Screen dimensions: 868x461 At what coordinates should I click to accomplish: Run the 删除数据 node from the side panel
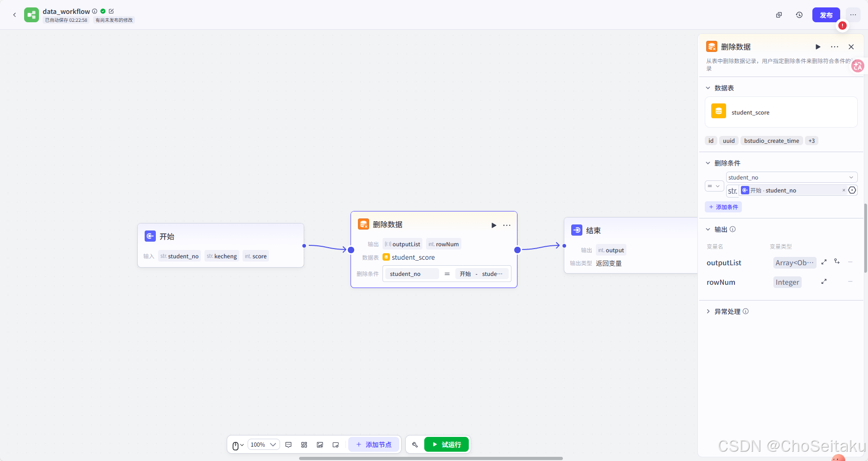pos(818,47)
